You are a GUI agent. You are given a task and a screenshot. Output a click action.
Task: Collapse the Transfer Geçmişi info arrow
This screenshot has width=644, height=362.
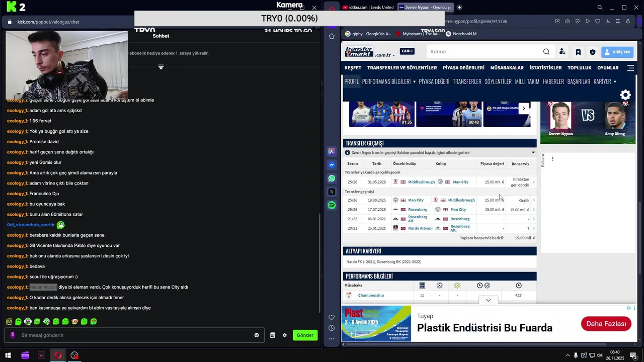533,152
